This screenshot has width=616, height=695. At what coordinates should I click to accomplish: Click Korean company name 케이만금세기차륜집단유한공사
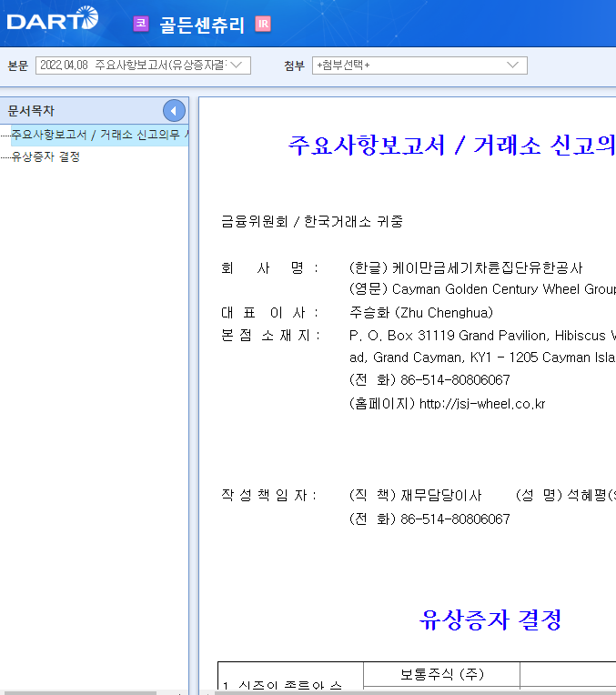[x=487, y=267]
